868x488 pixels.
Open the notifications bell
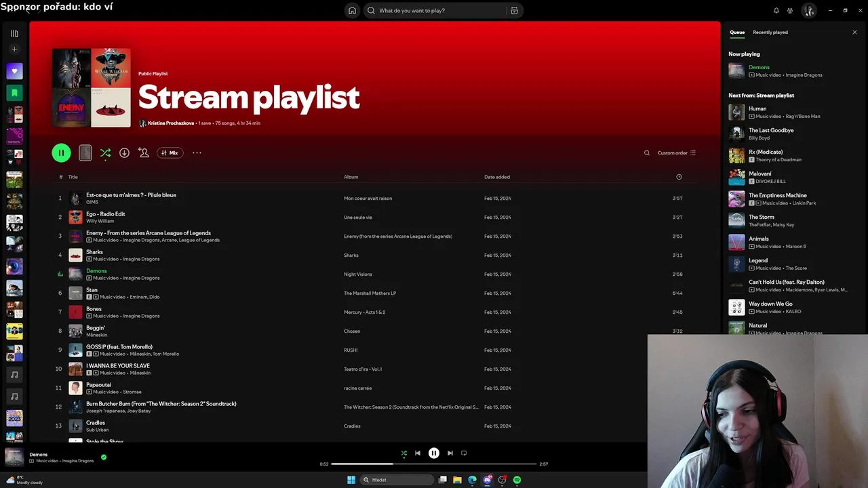click(776, 10)
